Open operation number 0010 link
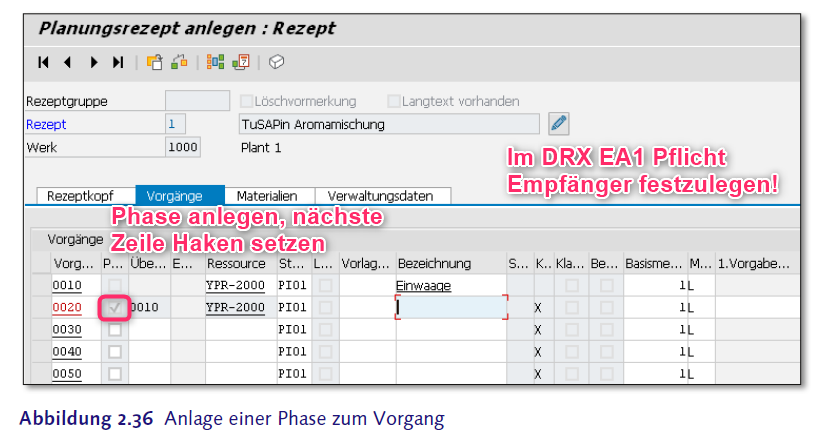Image resolution: width=816 pixels, height=437 pixels. [67, 286]
